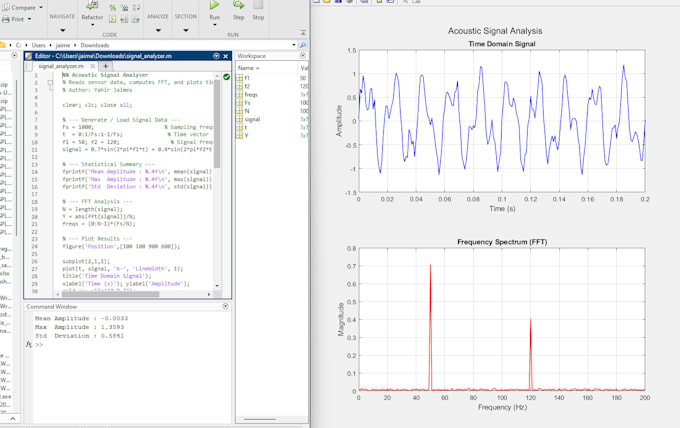Click the green Run play icon
The image size is (680, 428).
pos(214,5)
